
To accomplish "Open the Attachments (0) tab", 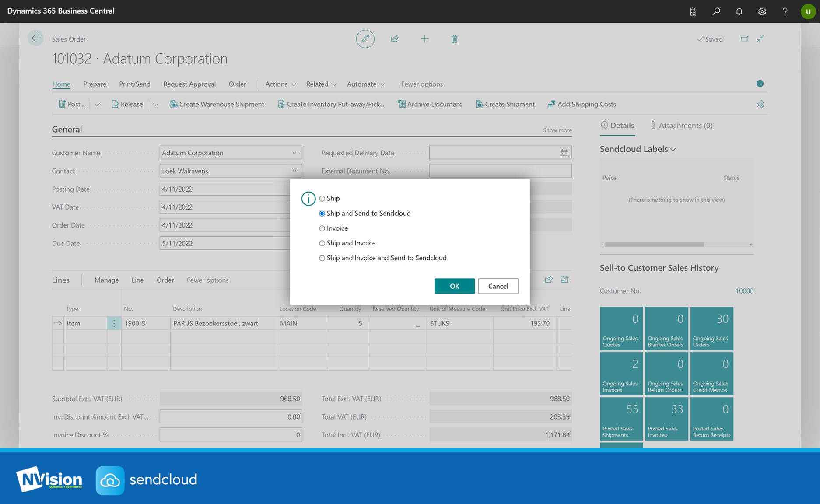I will pyautogui.click(x=681, y=126).
